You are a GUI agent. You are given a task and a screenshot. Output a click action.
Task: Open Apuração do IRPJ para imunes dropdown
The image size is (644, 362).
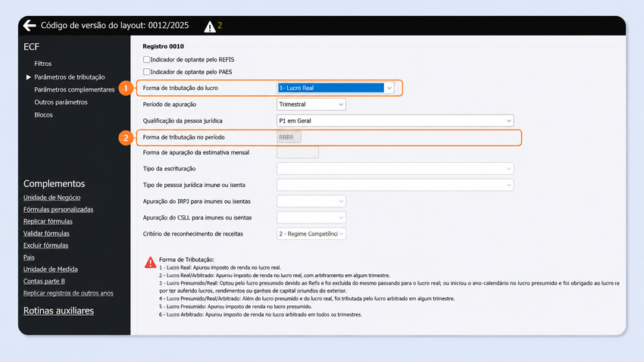point(311,201)
